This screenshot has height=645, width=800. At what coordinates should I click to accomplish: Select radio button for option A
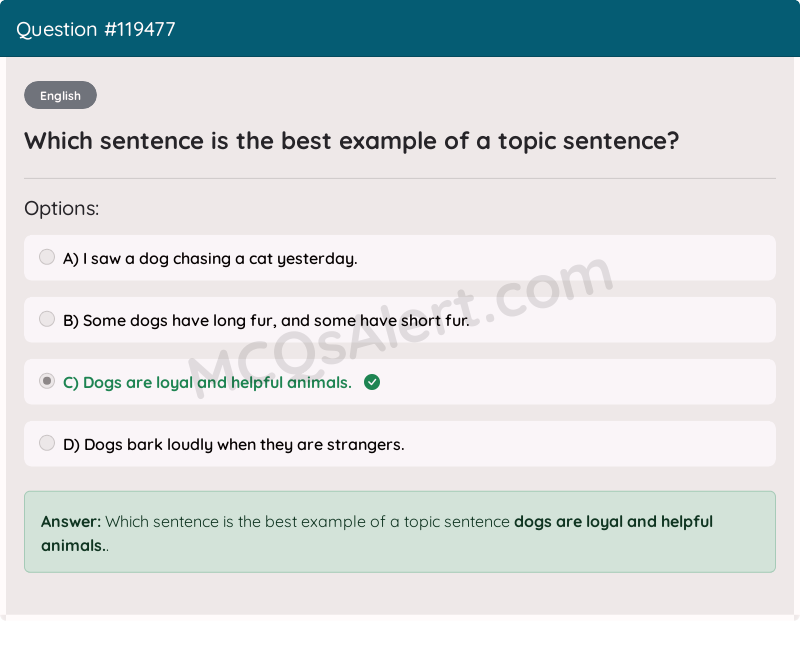tap(47, 257)
